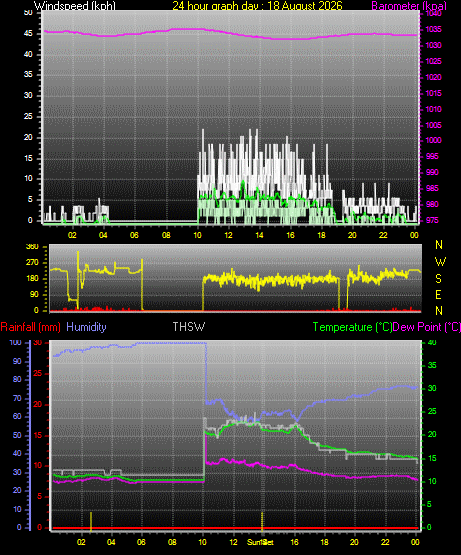Click the 10 hour tick on windspeed axis
The image size is (461, 555).
197,235
